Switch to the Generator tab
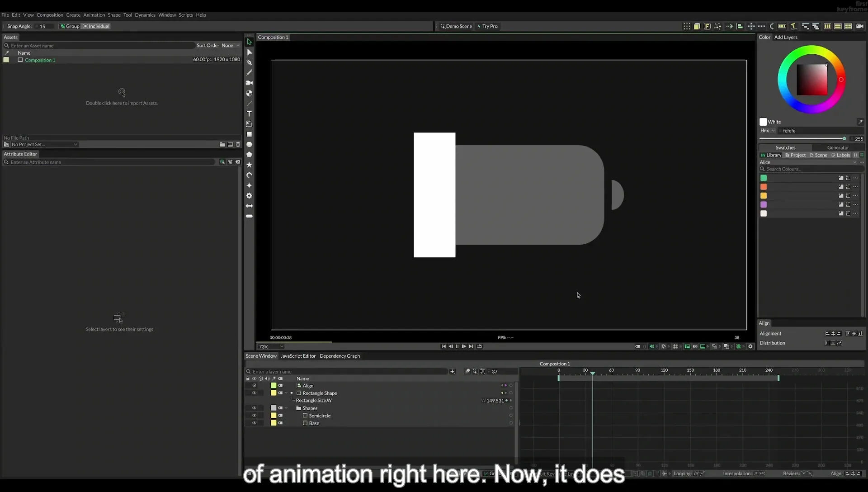Image resolution: width=868 pixels, height=492 pixels. [x=838, y=148]
